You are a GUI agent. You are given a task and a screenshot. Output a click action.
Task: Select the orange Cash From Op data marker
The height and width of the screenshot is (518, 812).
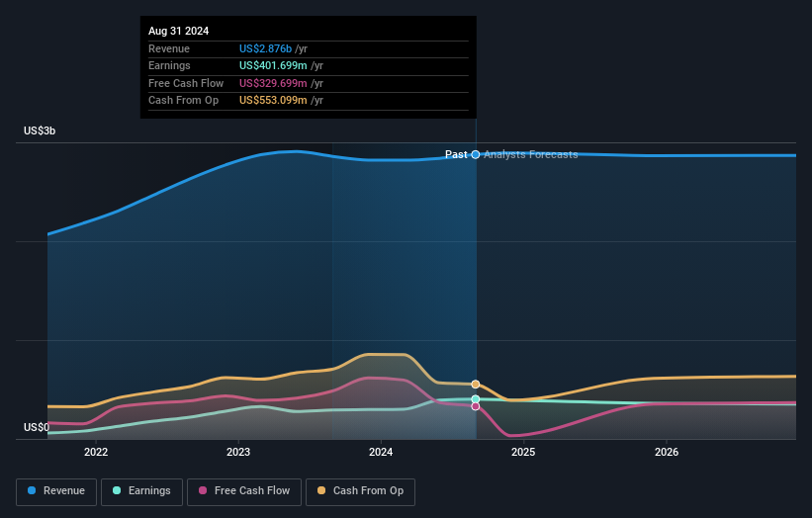click(x=476, y=385)
